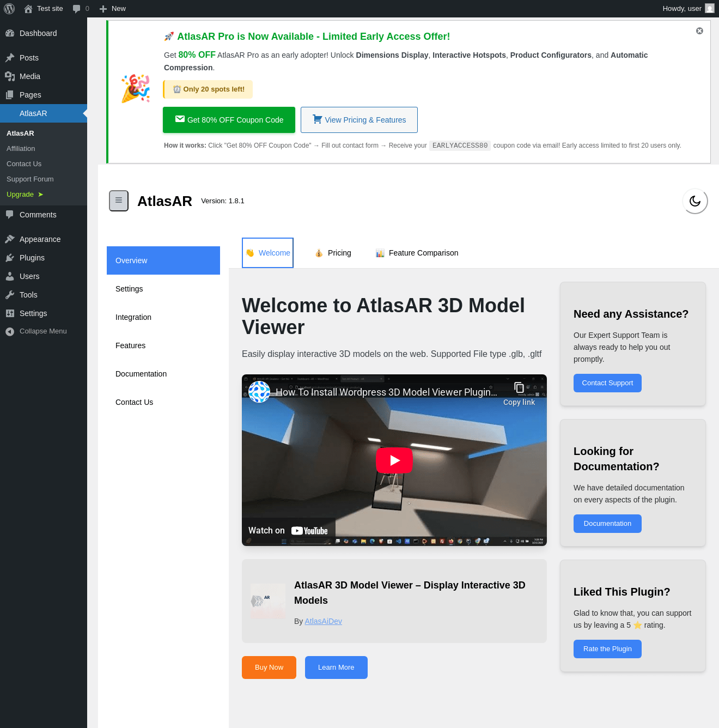Play the YouTube install video
719x728 pixels.
coord(394,460)
